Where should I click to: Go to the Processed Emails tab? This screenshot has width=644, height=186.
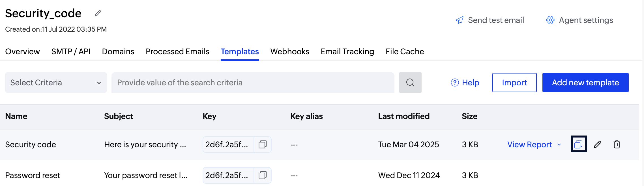177,51
